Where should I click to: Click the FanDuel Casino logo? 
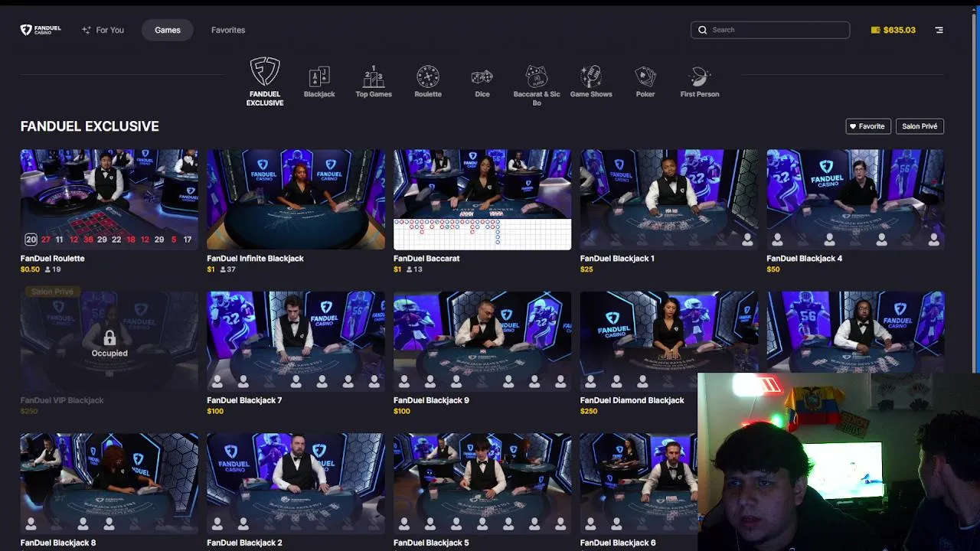point(41,30)
